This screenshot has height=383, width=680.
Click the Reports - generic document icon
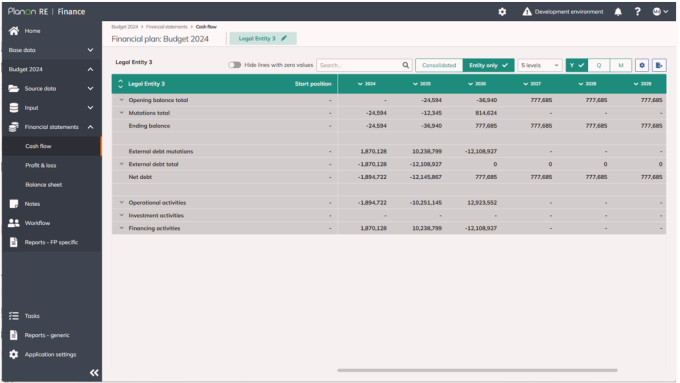pos(14,335)
